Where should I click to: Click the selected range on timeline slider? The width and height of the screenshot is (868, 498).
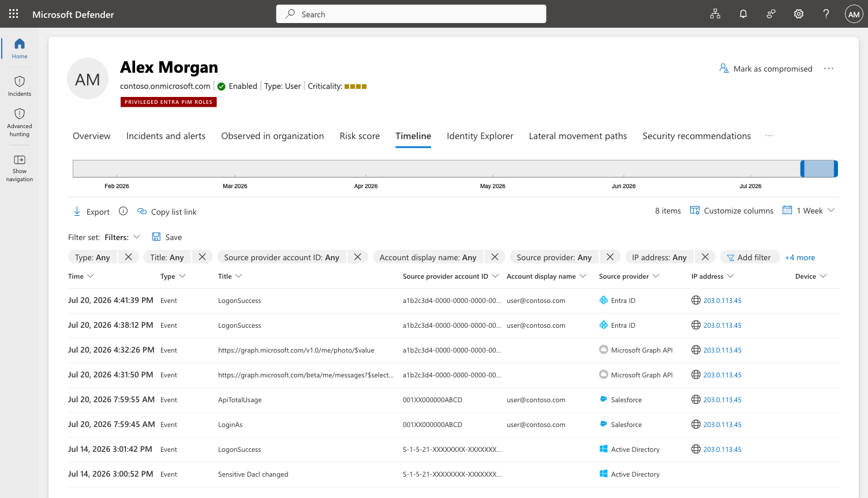[819, 169]
